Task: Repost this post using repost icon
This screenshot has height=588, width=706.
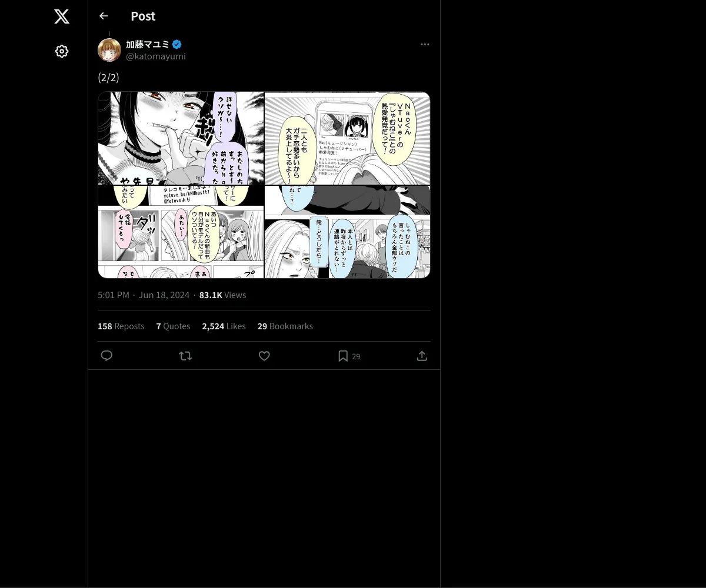Action: pos(185,356)
